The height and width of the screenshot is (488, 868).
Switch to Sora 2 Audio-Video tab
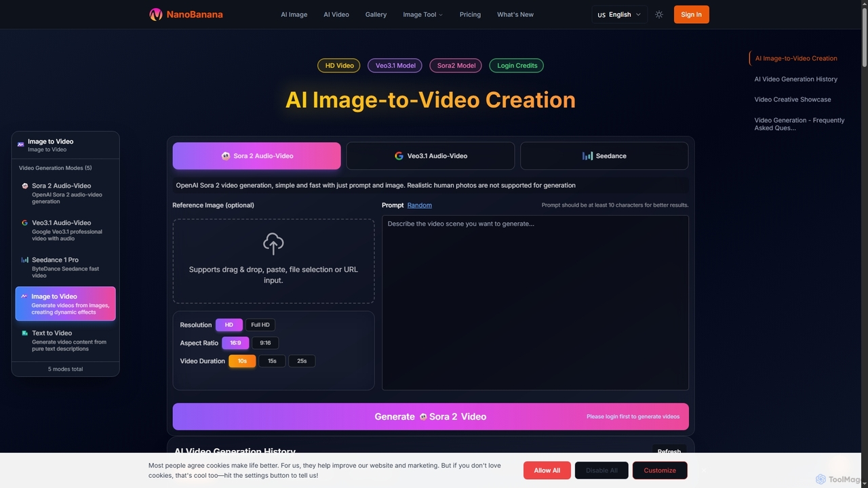click(257, 156)
